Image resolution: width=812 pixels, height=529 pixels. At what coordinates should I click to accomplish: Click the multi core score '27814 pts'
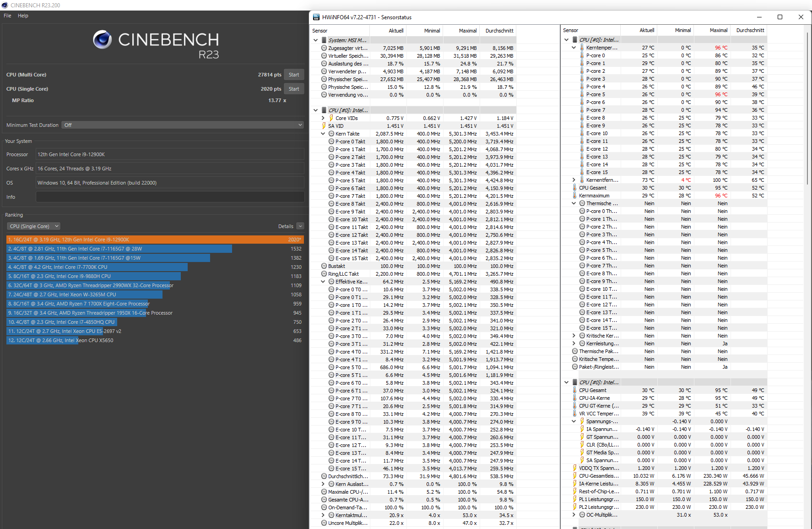click(x=270, y=75)
